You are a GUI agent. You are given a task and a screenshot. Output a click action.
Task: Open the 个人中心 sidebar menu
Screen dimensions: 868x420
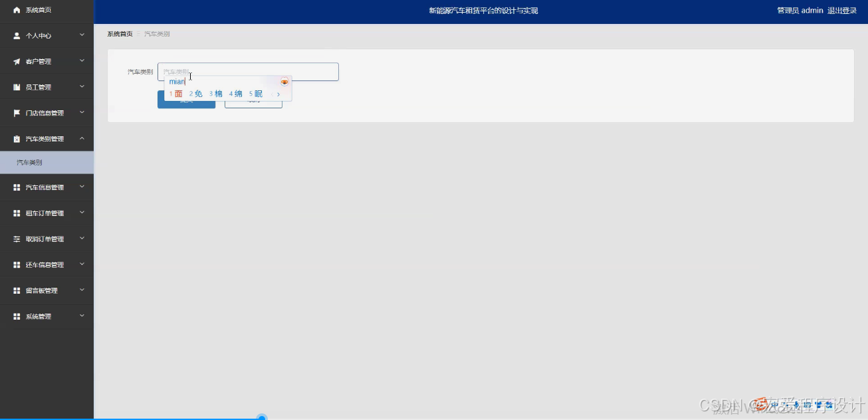tap(47, 36)
